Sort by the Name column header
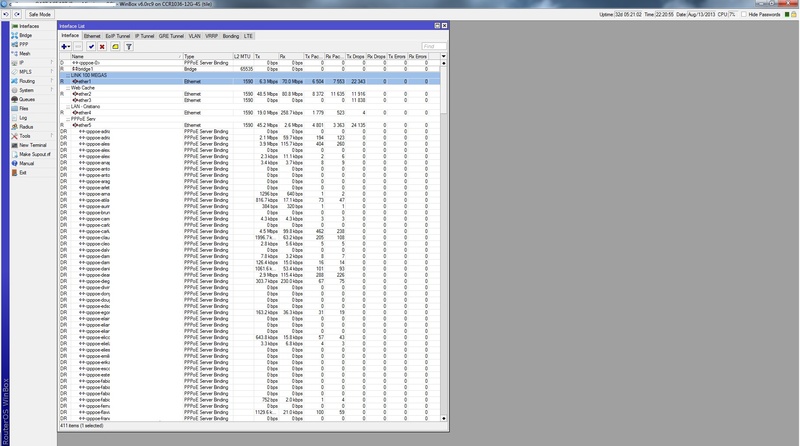This screenshot has height=446, width=800. coord(126,56)
